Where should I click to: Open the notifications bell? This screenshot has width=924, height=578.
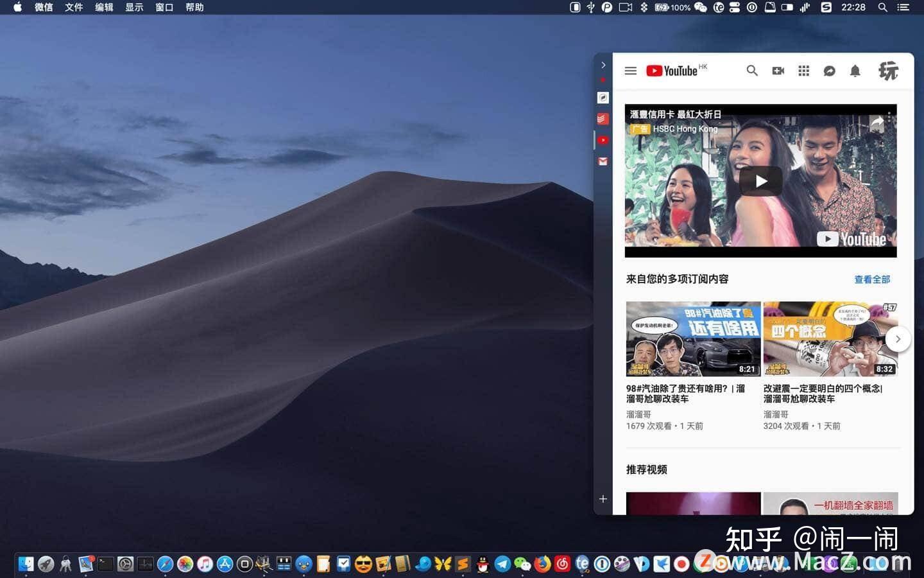click(x=855, y=71)
